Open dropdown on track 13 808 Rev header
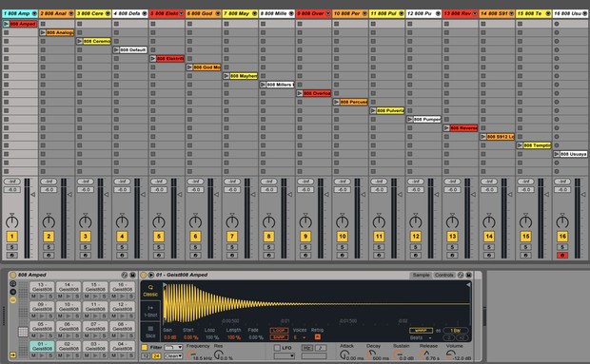The image size is (590, 364). point(475,13)
